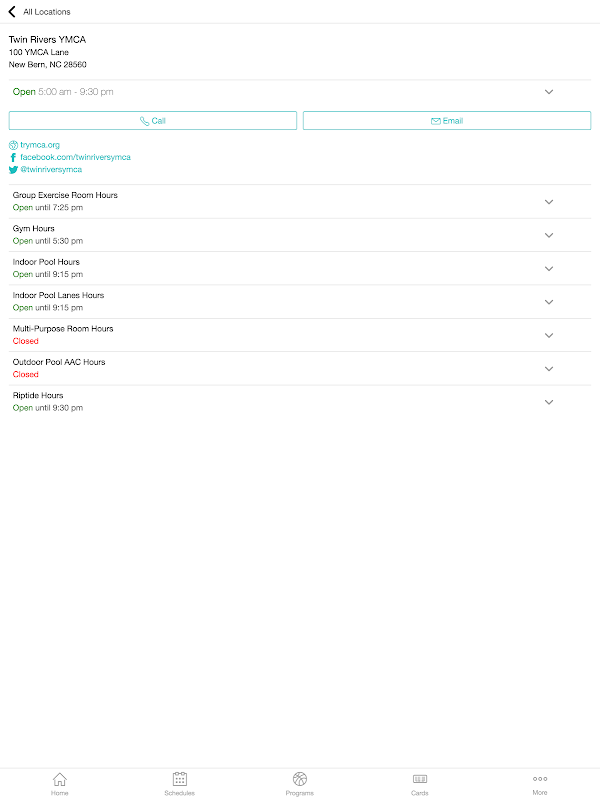Click the New Bern, NC 28560 text

click(x=47, y=64)
